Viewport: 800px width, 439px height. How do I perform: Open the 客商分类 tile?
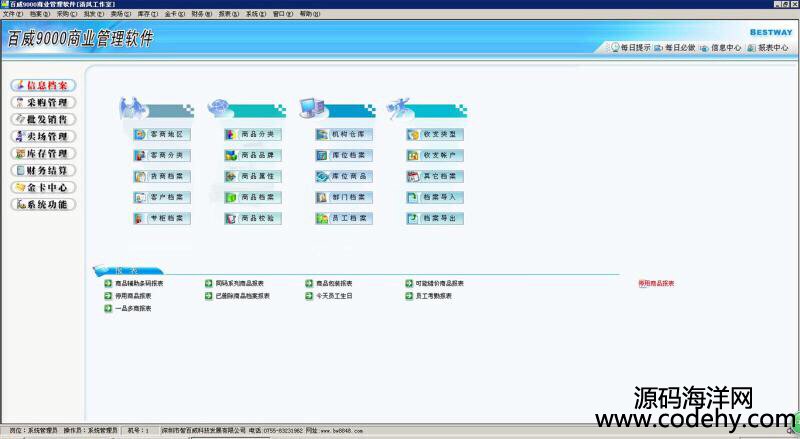(162, 155)
